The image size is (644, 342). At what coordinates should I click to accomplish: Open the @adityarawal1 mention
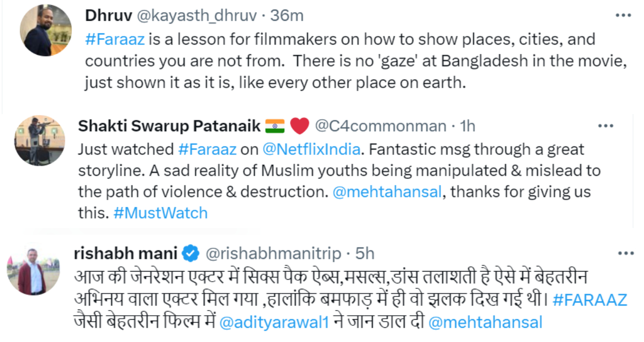[x=271, y=322]
